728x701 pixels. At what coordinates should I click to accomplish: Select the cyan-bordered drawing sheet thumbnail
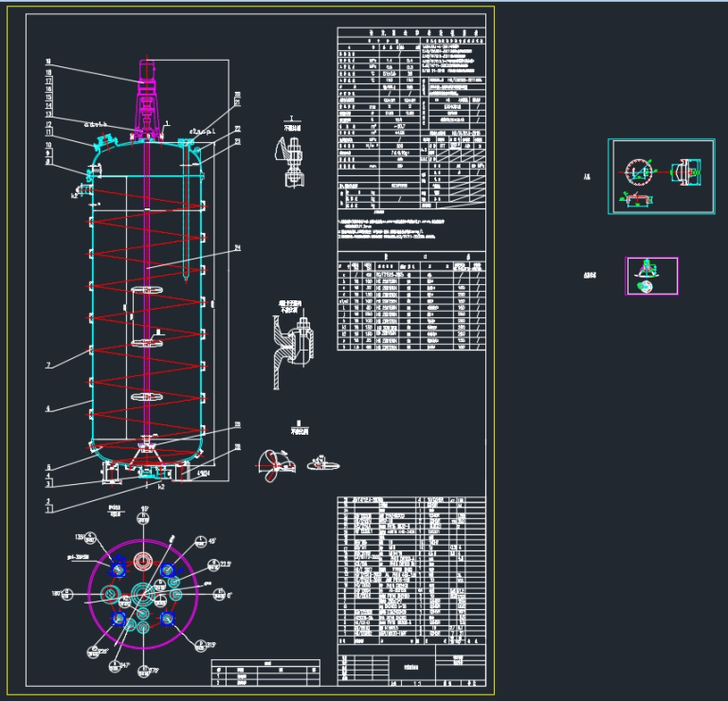[662, 176]
